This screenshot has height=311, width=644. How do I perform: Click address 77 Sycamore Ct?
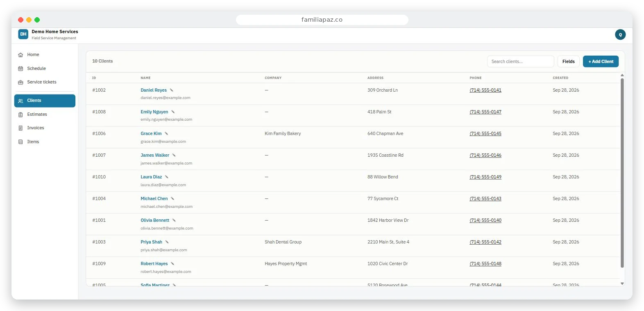[x=383, y=198]
